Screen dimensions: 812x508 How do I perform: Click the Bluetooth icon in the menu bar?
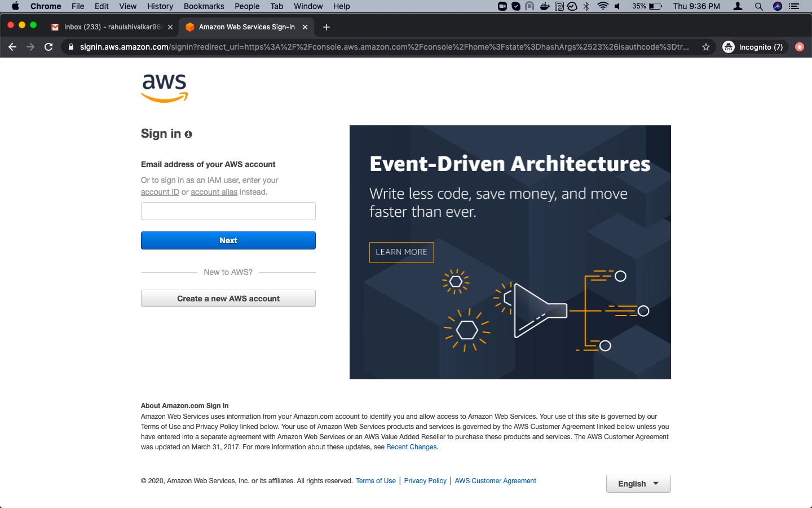tap(586, 6)
